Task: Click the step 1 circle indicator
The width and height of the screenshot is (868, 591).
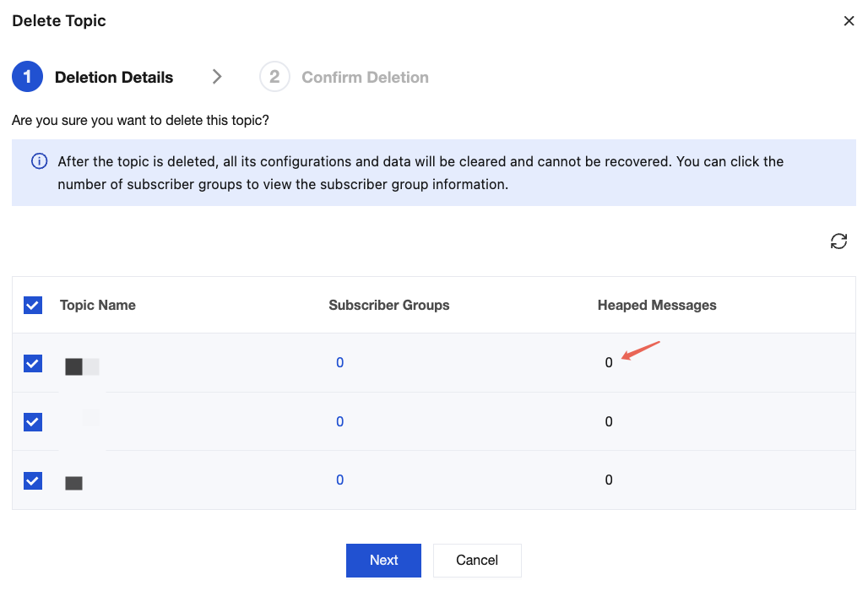Action: 27,77
